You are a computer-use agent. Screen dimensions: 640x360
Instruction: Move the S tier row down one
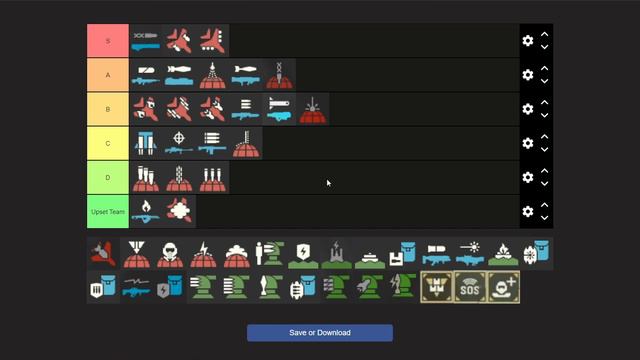pos(544,47)
